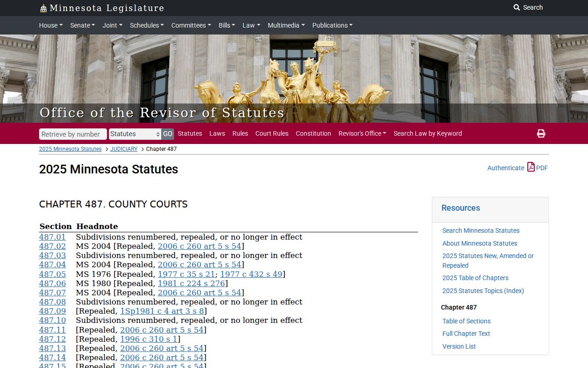
Task: Open Constitution in the navigation bar
Action: pyautogui.click(x=313, y=133)
